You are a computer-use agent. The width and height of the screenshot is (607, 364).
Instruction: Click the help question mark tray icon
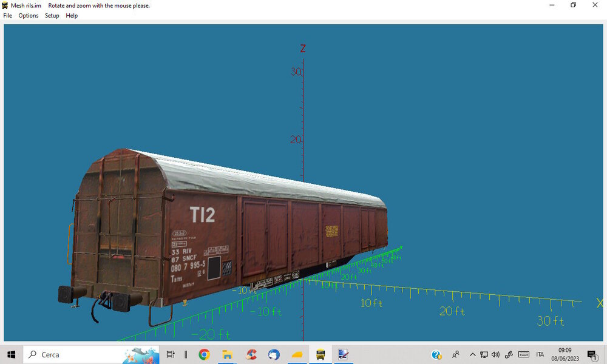(436, 354)
